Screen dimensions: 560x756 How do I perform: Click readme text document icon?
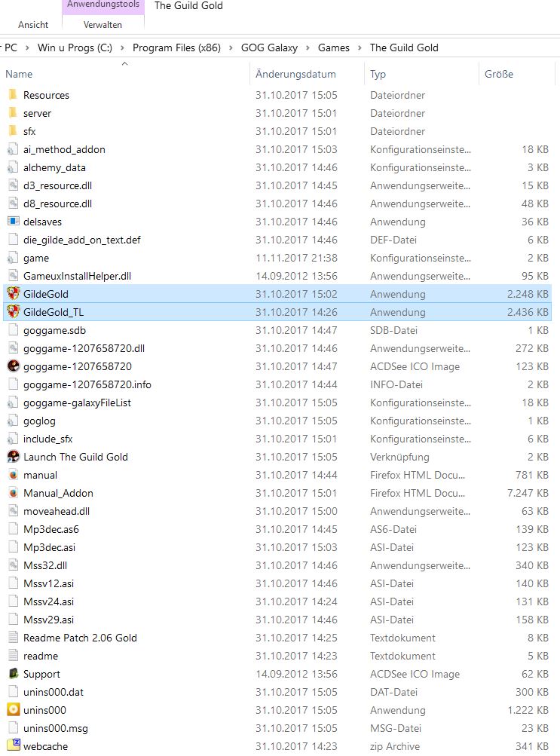pyautogui.click(x=13, y=656)
